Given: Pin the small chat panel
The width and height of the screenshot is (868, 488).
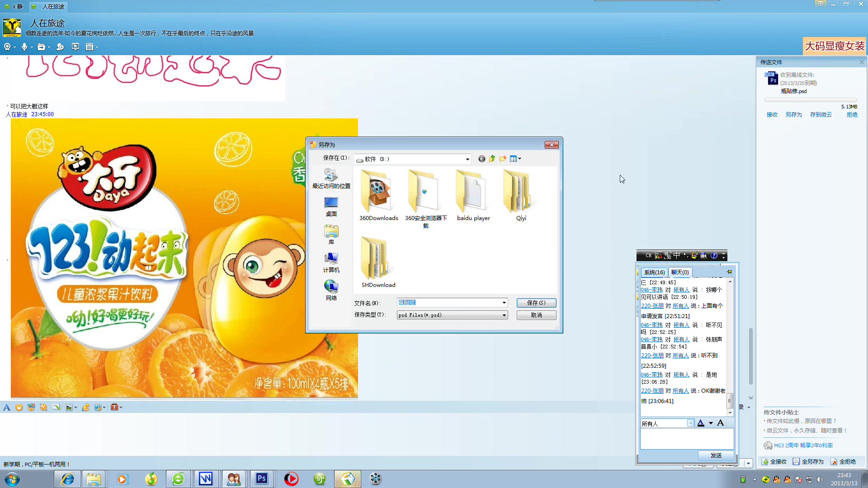Looking at the screenshot, I should pyautogui.click(x=729, y=272).
